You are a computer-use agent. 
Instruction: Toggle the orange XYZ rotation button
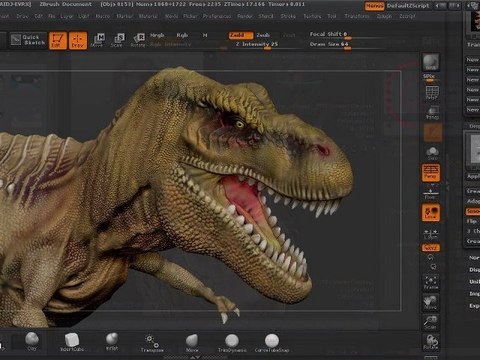431,248
